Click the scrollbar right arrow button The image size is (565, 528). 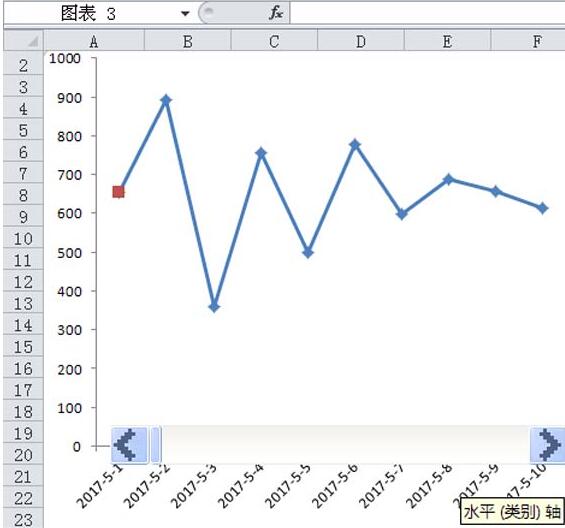pos(547,445)
